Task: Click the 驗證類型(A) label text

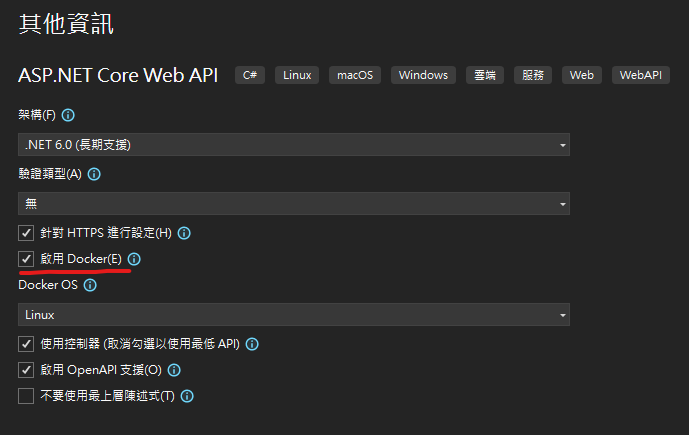Action: (50, 174)
